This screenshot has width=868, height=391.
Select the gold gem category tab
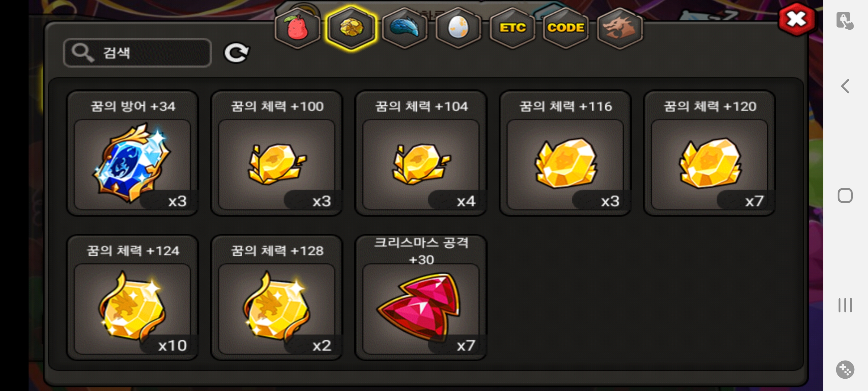click(351, 28)
